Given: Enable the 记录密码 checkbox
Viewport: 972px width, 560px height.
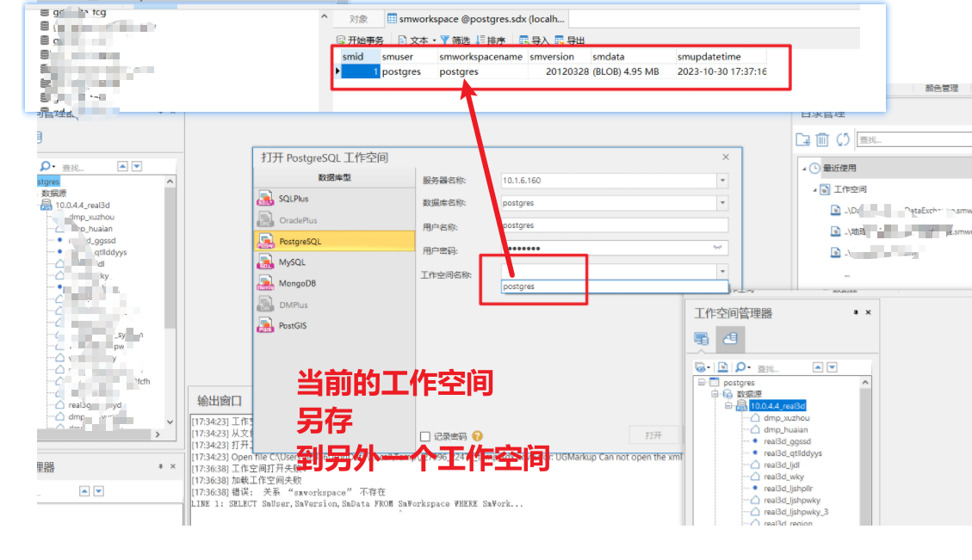Looking at the screenshot, I should (424, 436).
